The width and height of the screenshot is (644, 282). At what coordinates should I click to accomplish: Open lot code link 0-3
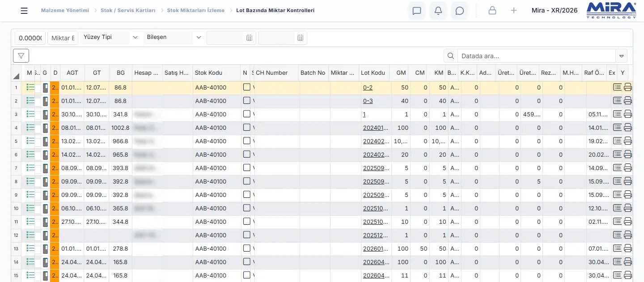[368, 101]
